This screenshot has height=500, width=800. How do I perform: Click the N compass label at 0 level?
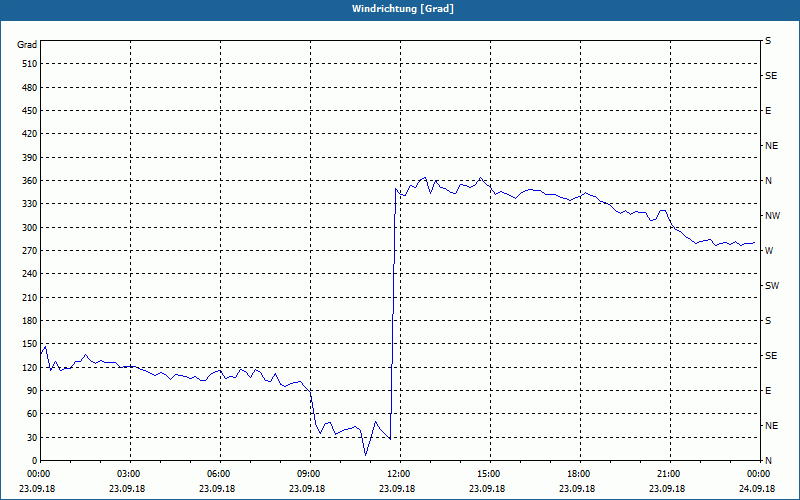click(x=769, y=461)
